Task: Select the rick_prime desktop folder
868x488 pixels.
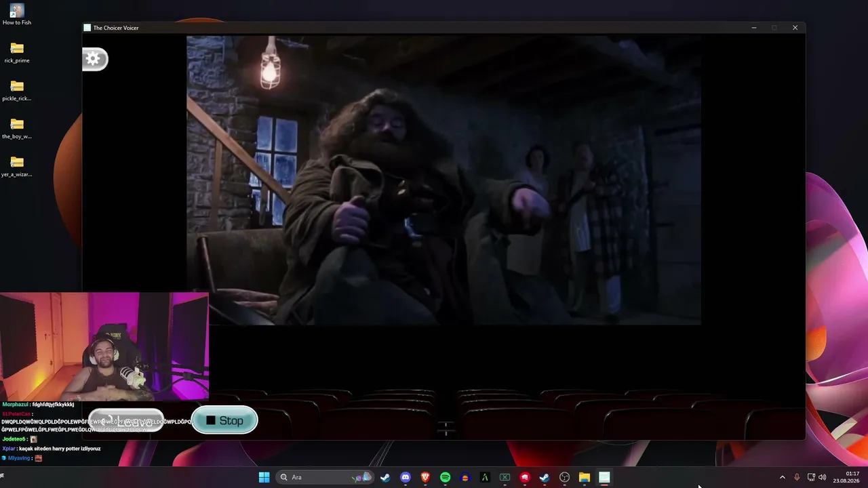Action: tap(17, 53)
